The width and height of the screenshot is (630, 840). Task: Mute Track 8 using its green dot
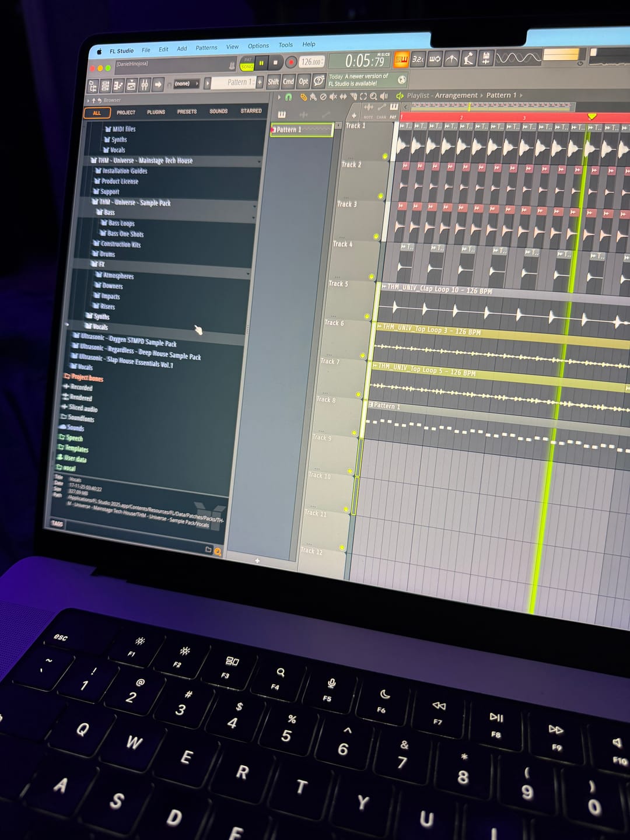coord(354,433)
